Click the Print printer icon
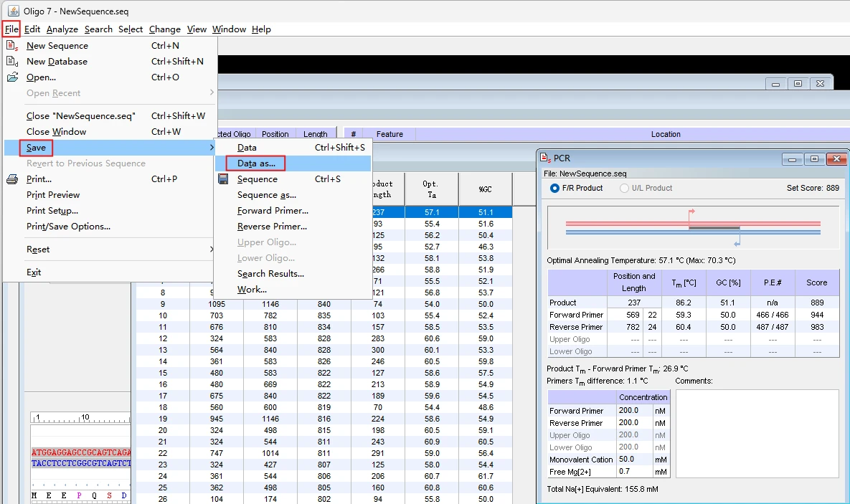Viewport: 850px width, 504px height. point(12,179)
